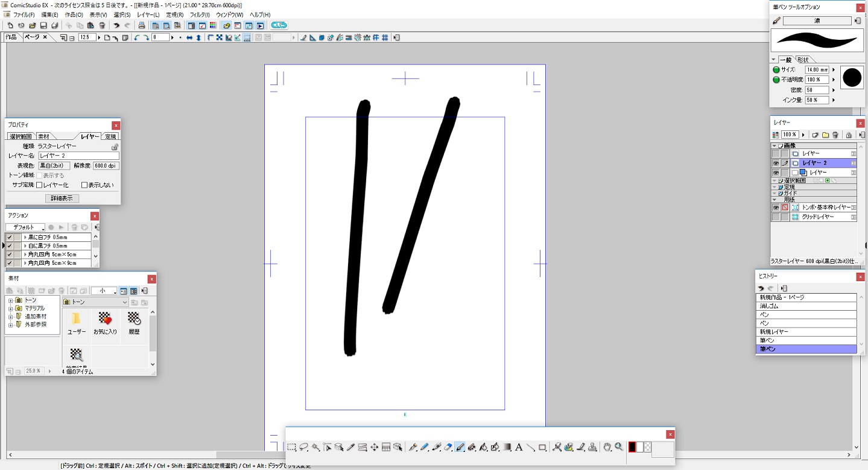868x470 pixels.
Task: Toggle the opacity pressure green indicator
Action: tap(776, 80)
